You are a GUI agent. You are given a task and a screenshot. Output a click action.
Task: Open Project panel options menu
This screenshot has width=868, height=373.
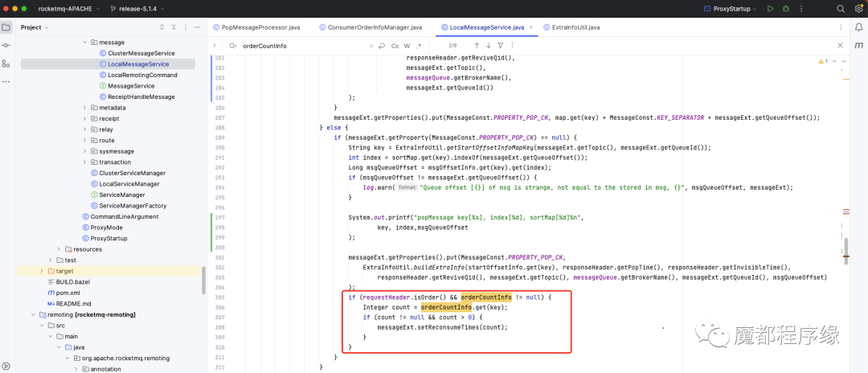(x=187, y=27)
